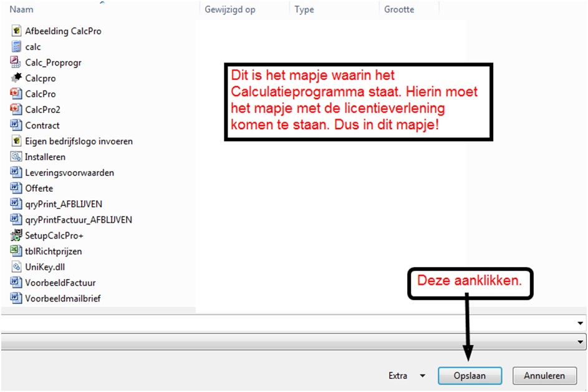This screenshot has width=588, height=392.
Task: Select the Leveringsvoorwaarden document in the list
Action: 69,172
